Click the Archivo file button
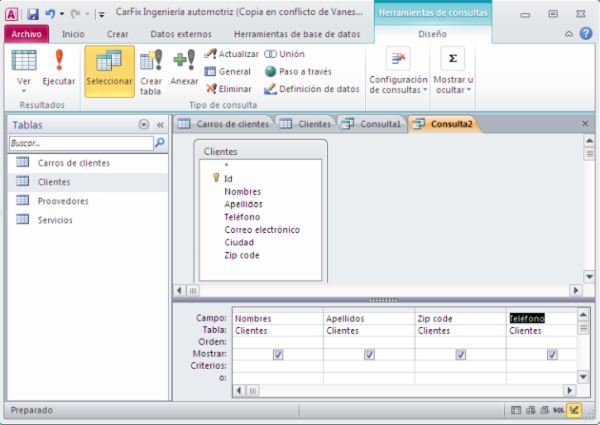The width and height of the screenshot is (600, 425). (x=26, y=34)
